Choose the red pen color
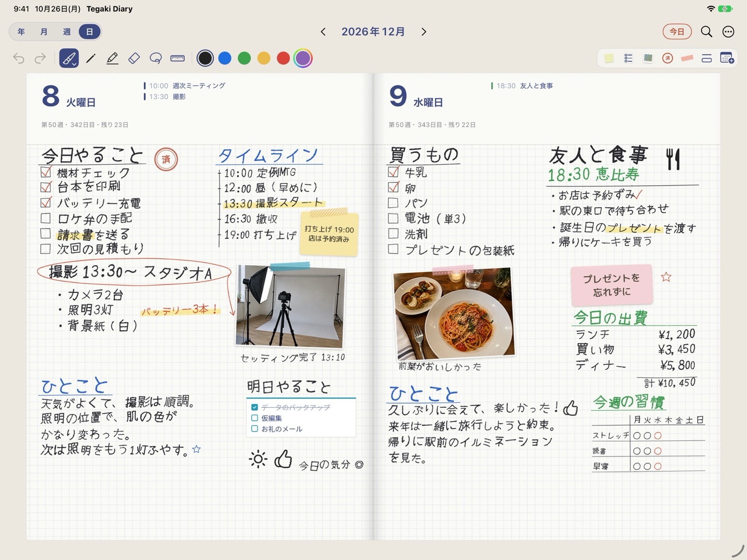 point(283,58)
